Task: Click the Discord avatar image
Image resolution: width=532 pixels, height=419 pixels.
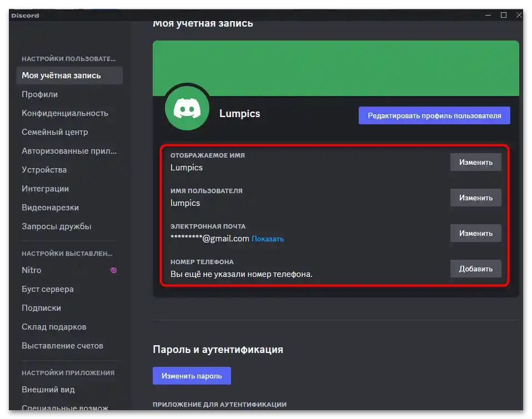Action: pos(187,108)
